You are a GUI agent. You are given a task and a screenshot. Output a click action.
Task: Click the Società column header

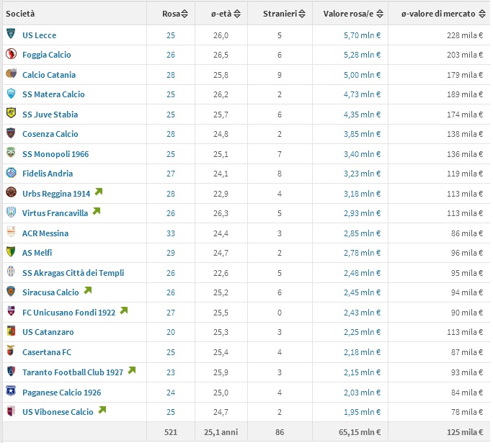[20, 14]
